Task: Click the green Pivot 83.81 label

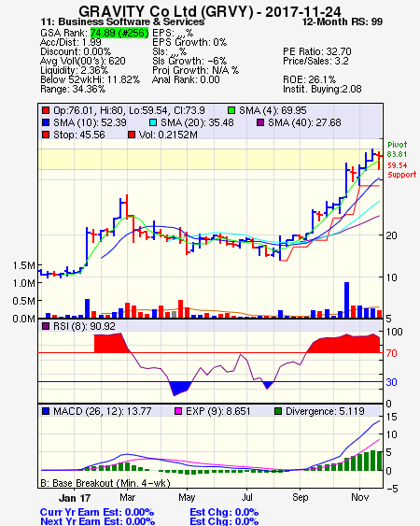Action: pyautogui.click(x=398, y=149)
